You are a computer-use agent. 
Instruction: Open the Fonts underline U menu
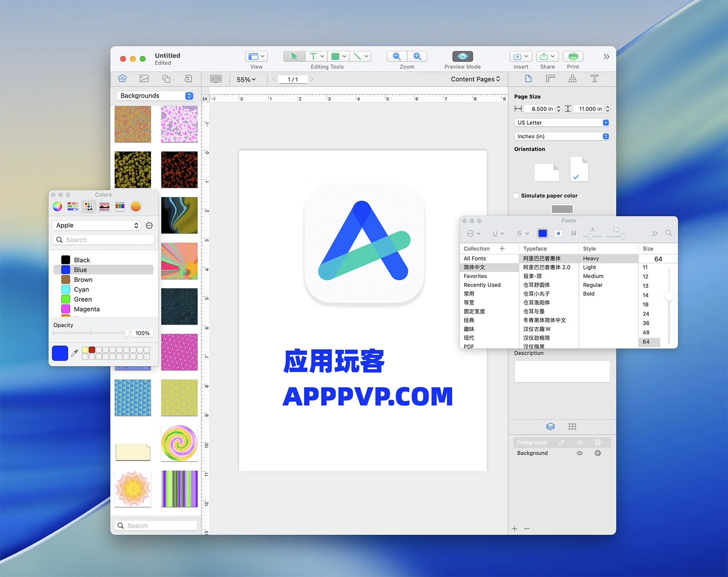[x=498, y=233]
